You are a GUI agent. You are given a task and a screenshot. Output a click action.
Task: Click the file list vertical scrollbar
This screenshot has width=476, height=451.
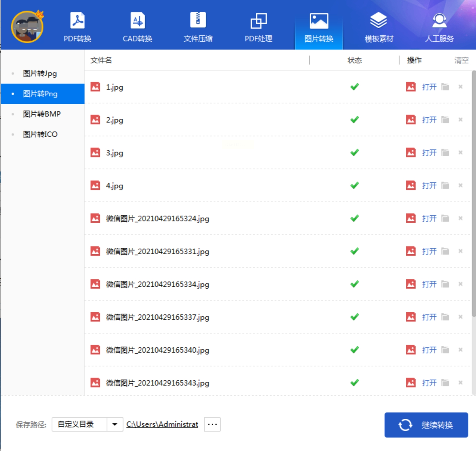[x=473, y=194]
